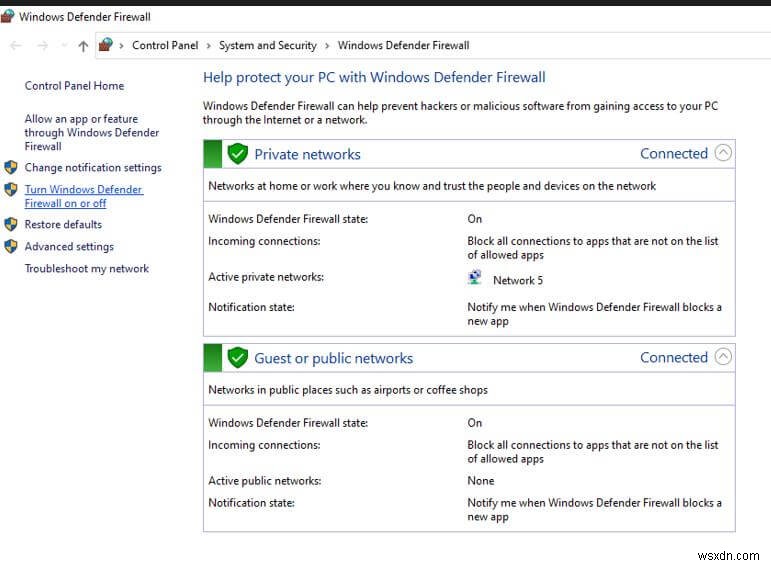Click Connected status on Guest or public networks
The height and width of the screenshot is (566, 771).
point(674,357)
